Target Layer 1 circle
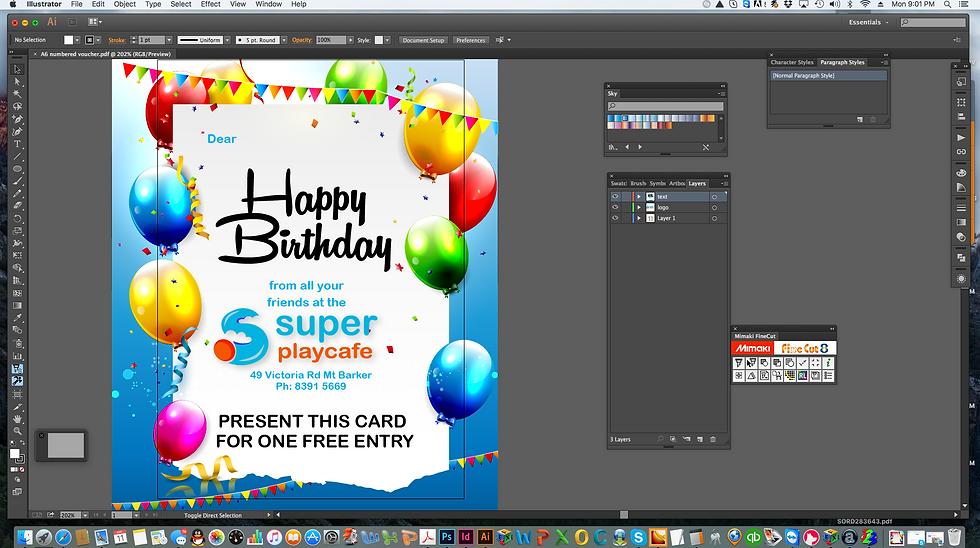 [714, 218]
